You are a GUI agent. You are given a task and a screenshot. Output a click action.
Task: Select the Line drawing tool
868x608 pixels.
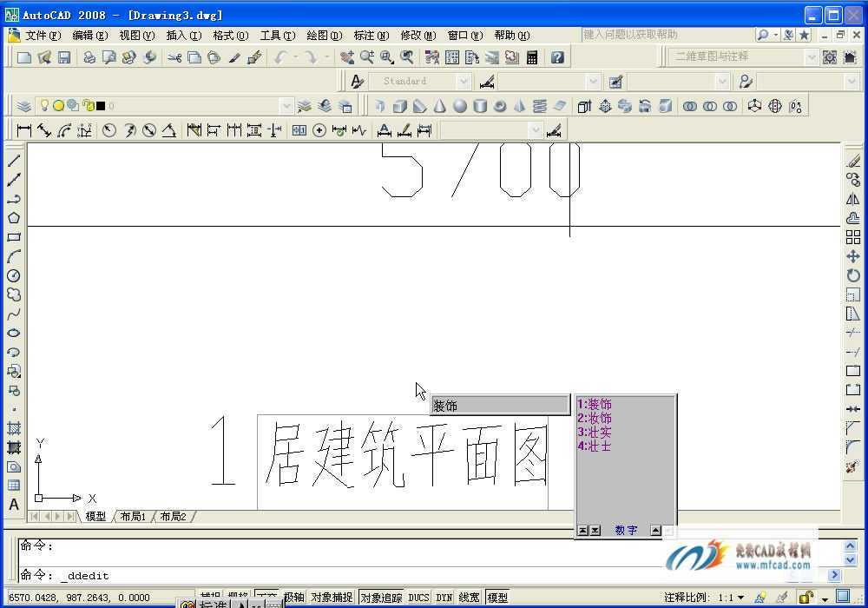pos(14,161)
